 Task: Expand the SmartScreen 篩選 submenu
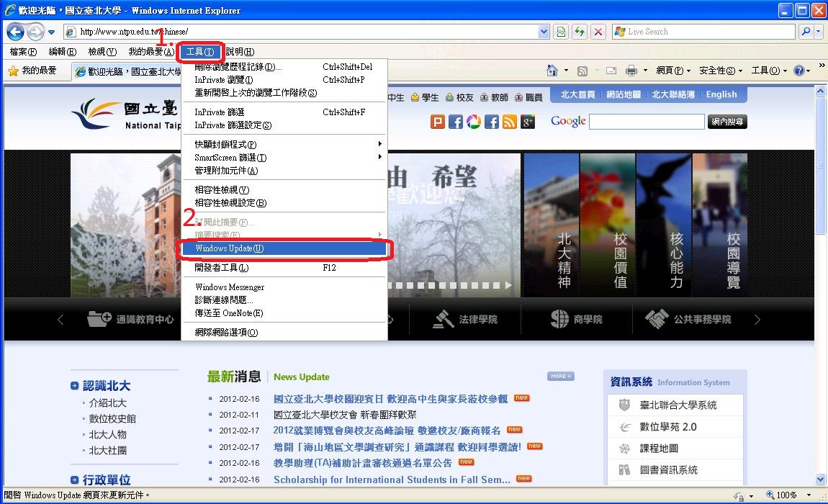(379, 157)
